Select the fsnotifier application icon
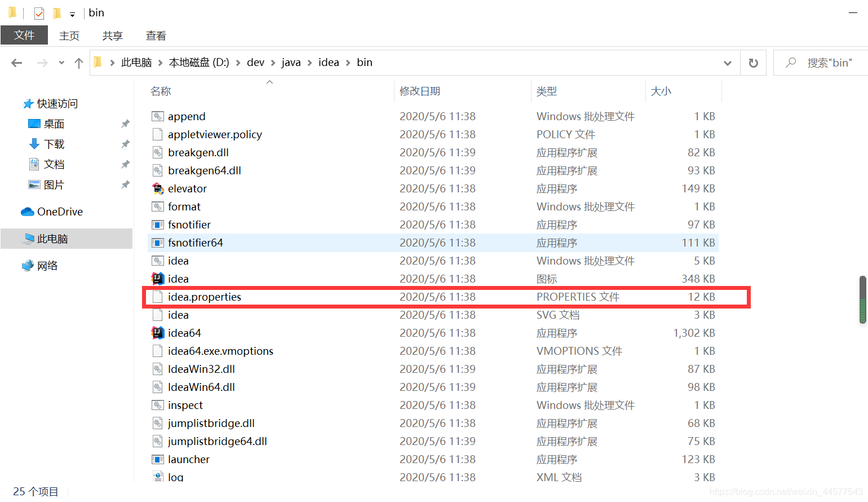This screenshot has width=868, height=502. pyautogui.click(x=158, y=224)
